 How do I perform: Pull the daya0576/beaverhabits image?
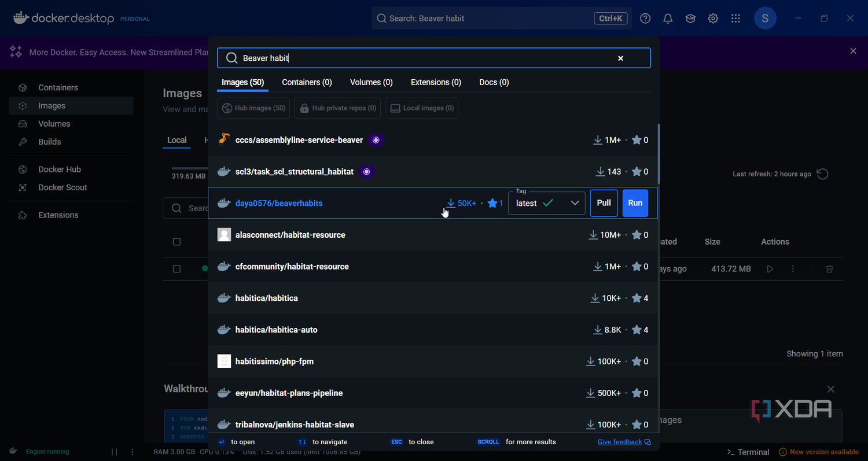(x=604, y=203)
